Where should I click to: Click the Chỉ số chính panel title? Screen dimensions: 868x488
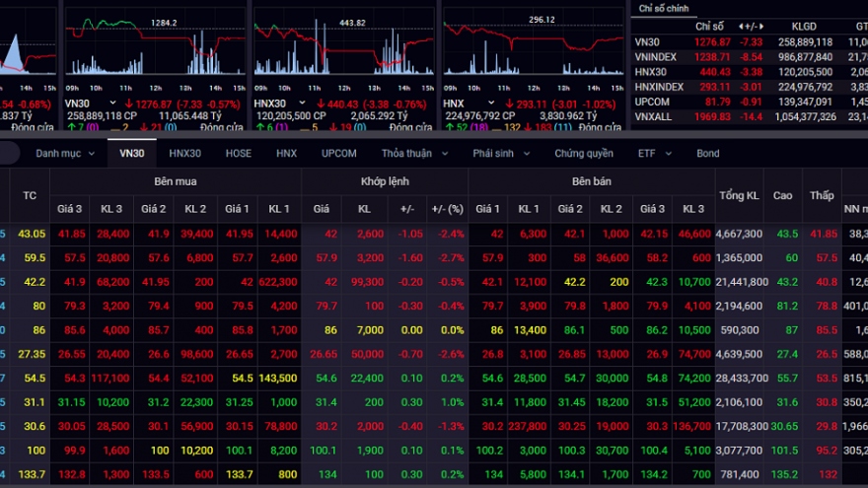pos(663,8)
